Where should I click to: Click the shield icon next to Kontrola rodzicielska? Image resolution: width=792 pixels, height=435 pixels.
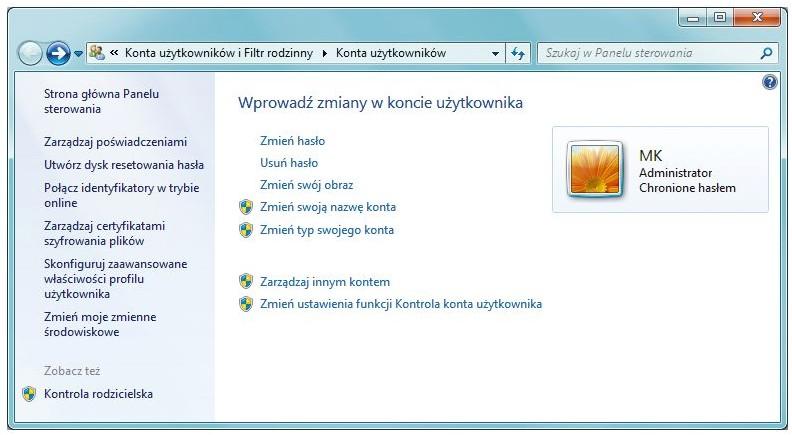point(29,394)
